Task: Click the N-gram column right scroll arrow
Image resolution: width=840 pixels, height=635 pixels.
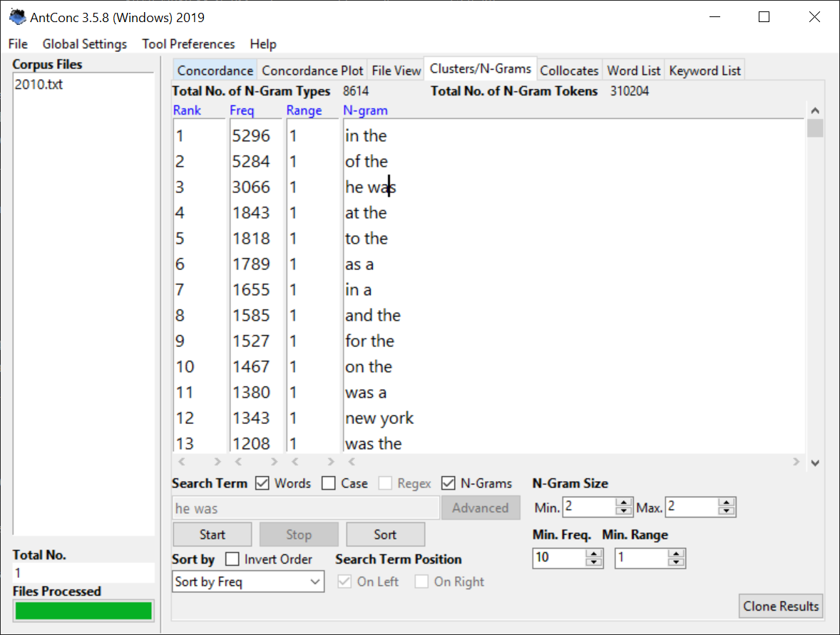Action: [796, 462]
